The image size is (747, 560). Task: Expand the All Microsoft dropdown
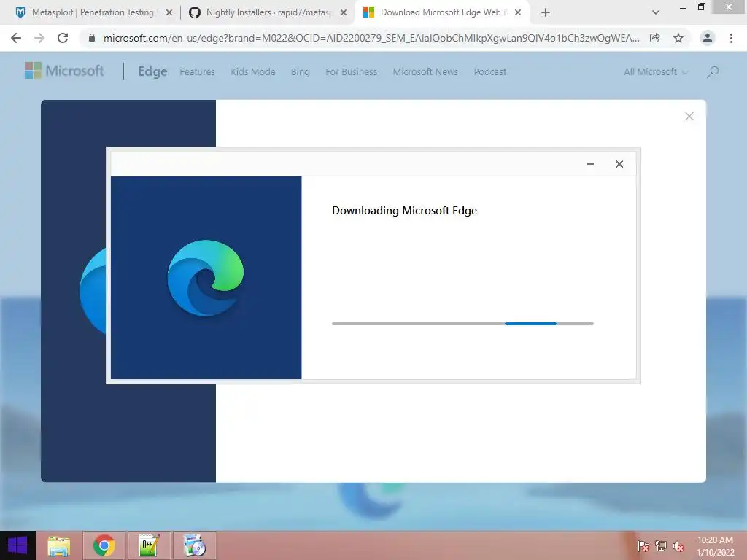tap(656, 72)
